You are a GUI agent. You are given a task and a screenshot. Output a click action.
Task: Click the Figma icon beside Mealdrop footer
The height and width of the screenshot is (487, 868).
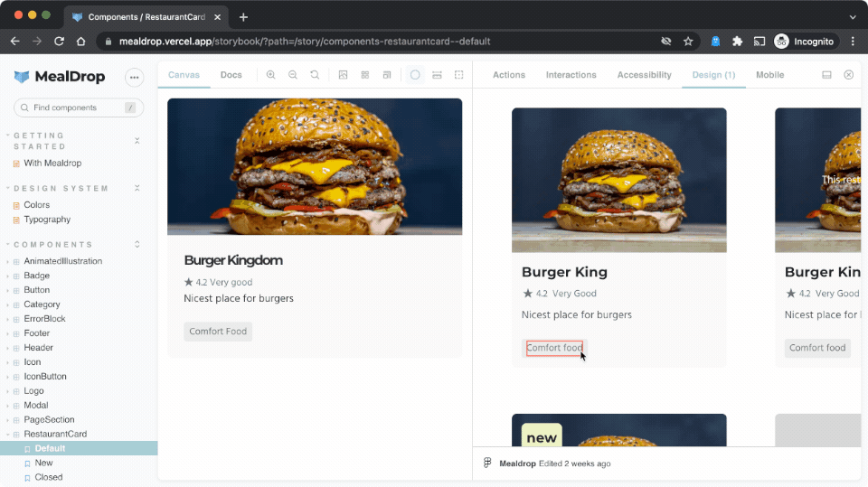[x=487, y=464]
